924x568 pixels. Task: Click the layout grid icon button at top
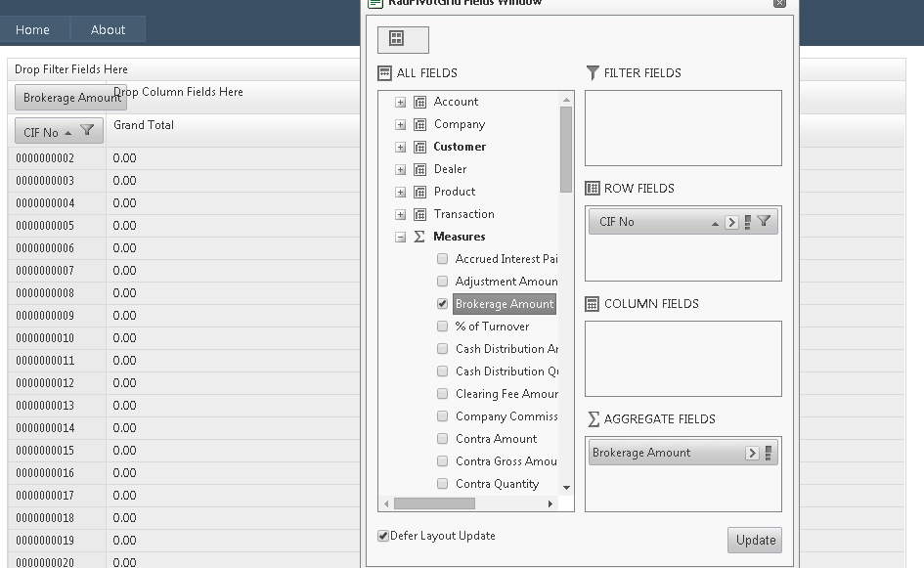click(403, 39)
